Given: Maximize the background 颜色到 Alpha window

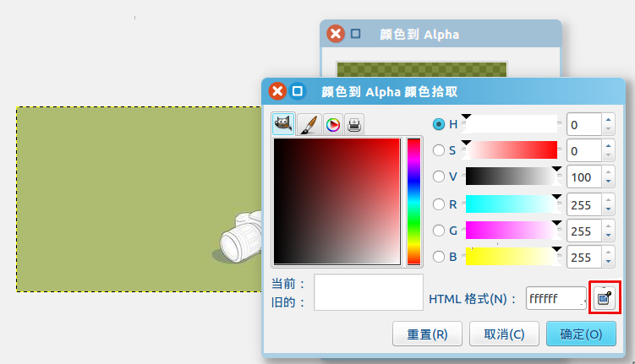Looking at the screenshot, I should 356,34.
